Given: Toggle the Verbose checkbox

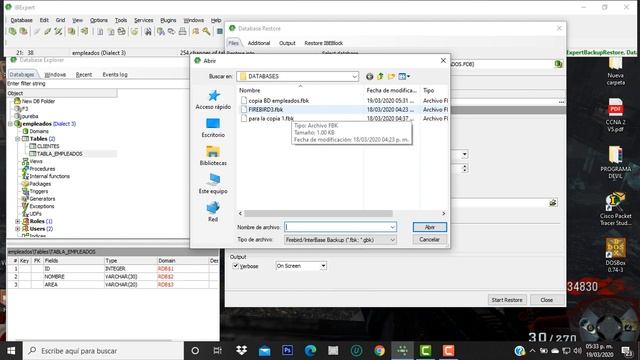Looking at the screenshot, I should coord(236,266).
